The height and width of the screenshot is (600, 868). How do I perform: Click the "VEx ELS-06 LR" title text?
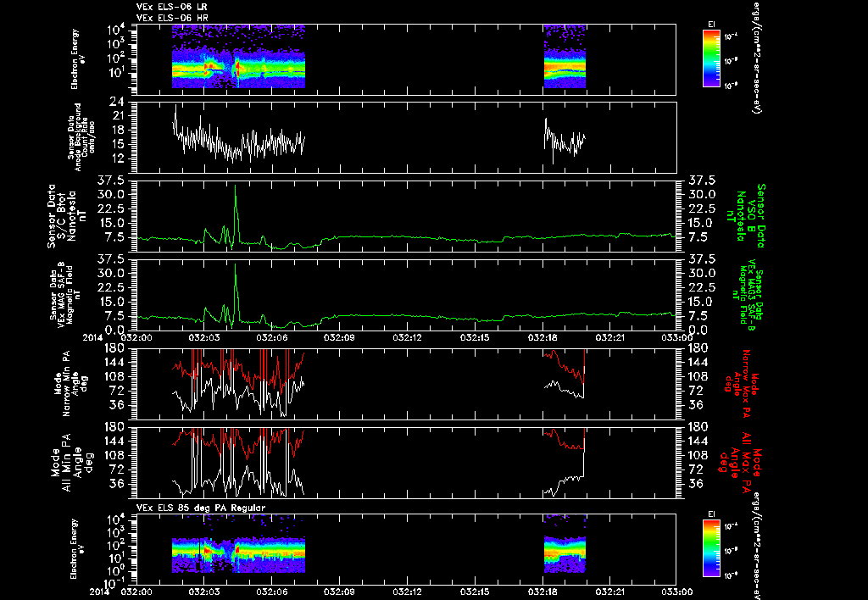coord(171,7)
